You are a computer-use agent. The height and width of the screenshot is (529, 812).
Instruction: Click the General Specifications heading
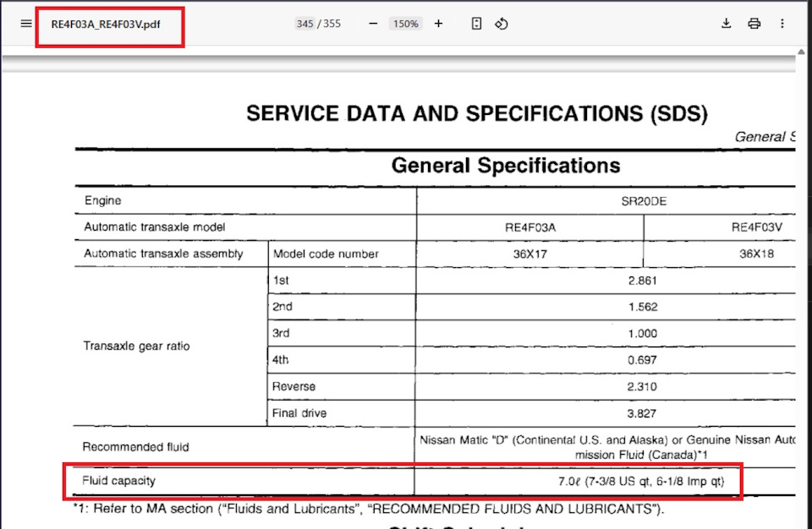pyautogui.click(x=506, y=166)
